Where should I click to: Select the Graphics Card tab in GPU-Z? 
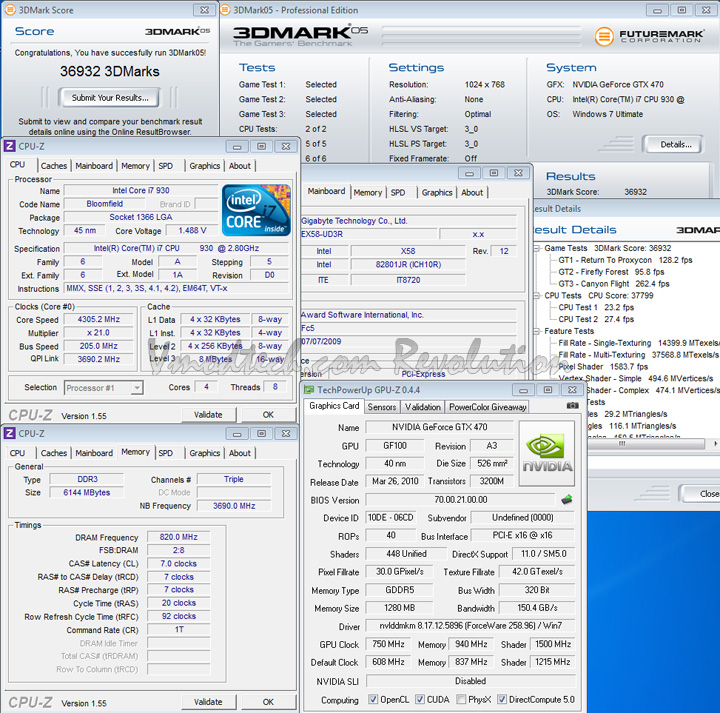coord(334,406)
